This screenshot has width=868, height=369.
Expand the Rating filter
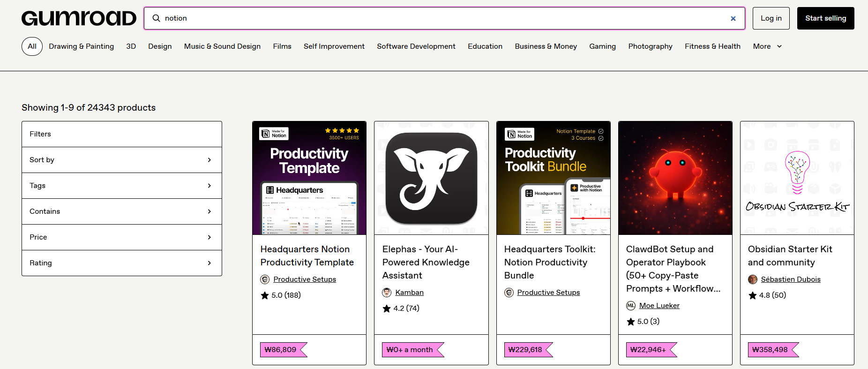[x=122, y=263]
